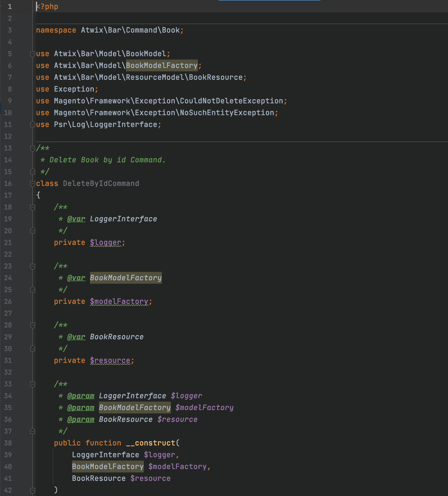This screenshot has height=496, width=448.
Task: Click docblock fold end marker at line 20
Action: click(x=33, y=231)
